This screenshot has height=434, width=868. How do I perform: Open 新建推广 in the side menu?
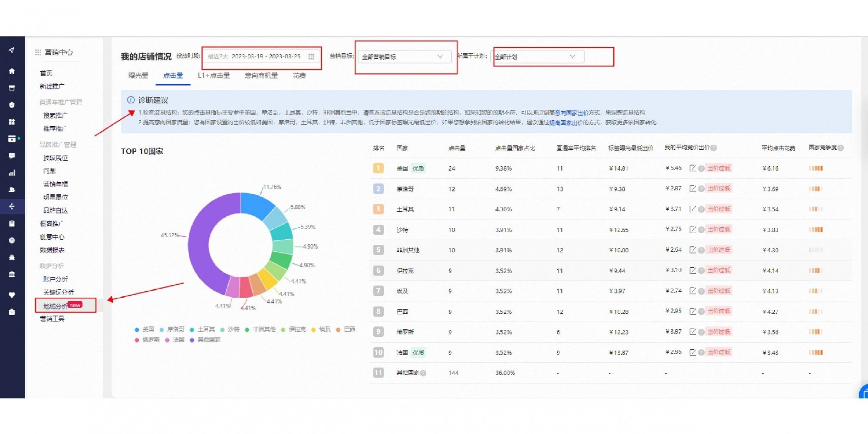click(x=52, y=86)
